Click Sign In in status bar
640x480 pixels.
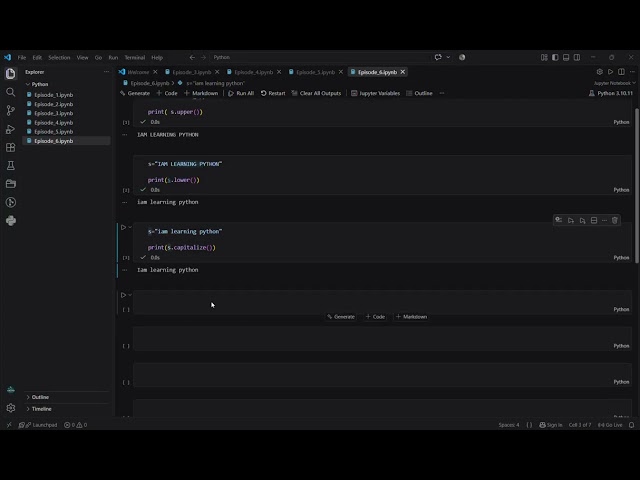point(551,425)
